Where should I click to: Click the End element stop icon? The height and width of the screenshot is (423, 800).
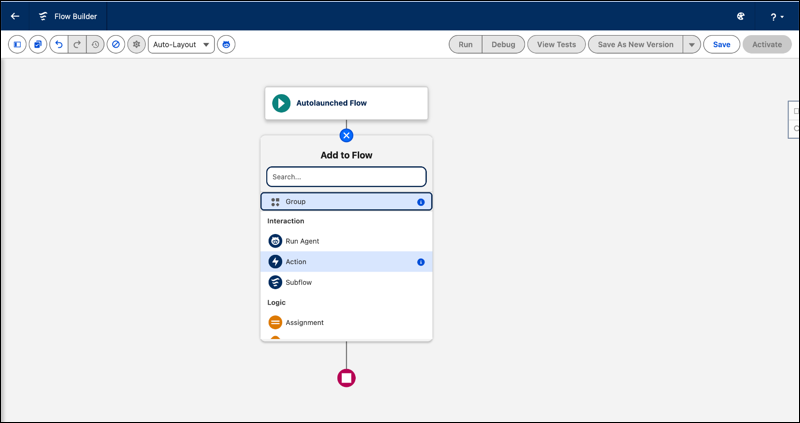tap(346, 378)
